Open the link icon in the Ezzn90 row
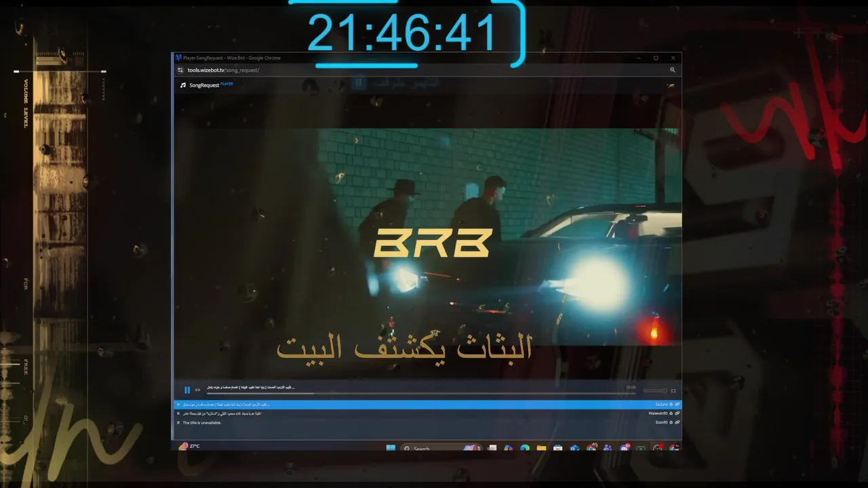This screenshot has height=488, width=868. point(677,422)
